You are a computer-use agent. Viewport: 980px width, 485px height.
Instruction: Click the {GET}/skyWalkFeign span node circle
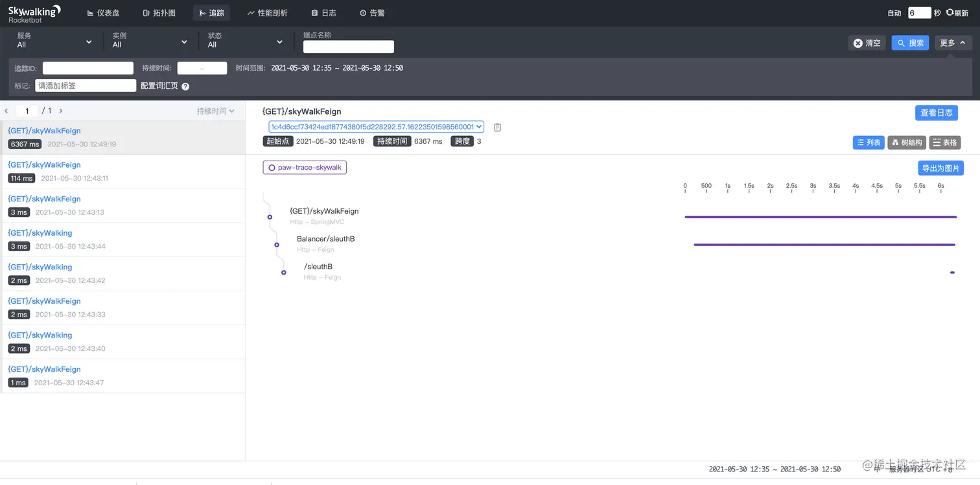coord(270,217)
